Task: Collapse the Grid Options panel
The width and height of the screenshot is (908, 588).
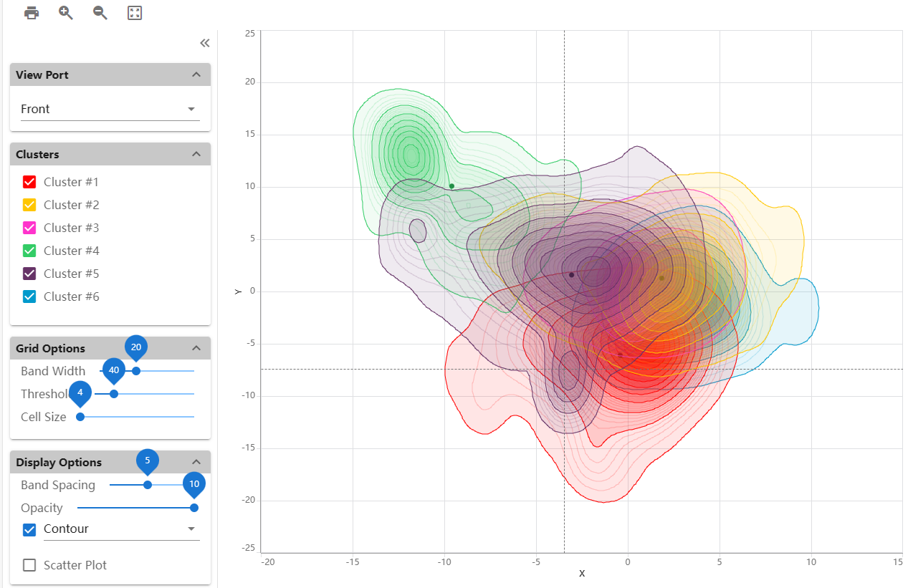Action: pyautogui.click(x=196, y=348)
